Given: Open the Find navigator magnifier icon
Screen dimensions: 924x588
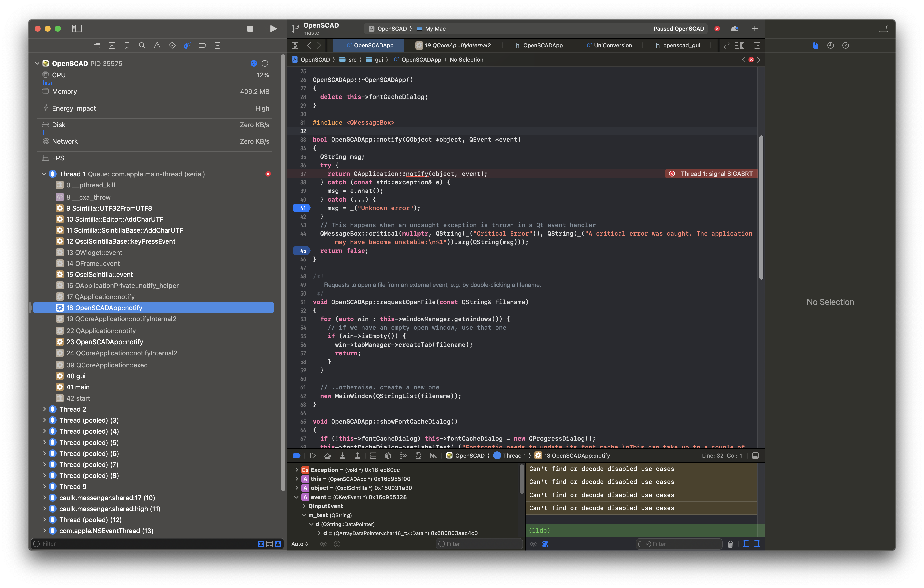Looking at the screenshot, I should 142,46.
